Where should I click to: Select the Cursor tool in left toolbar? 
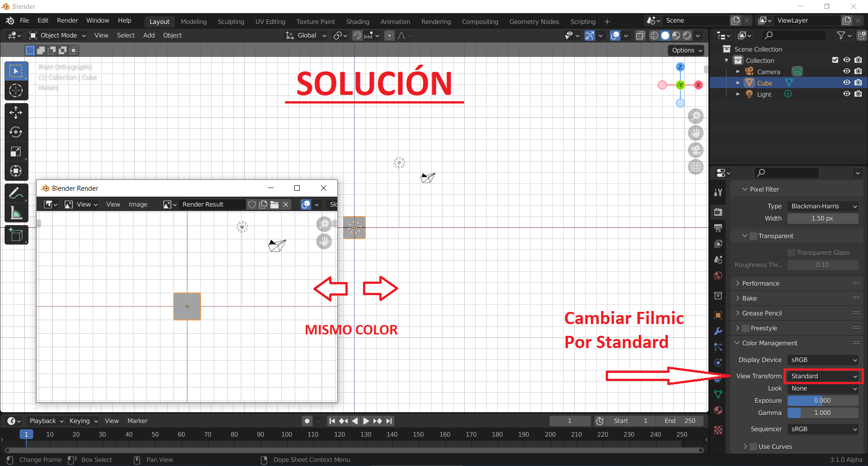click(16, 91)
